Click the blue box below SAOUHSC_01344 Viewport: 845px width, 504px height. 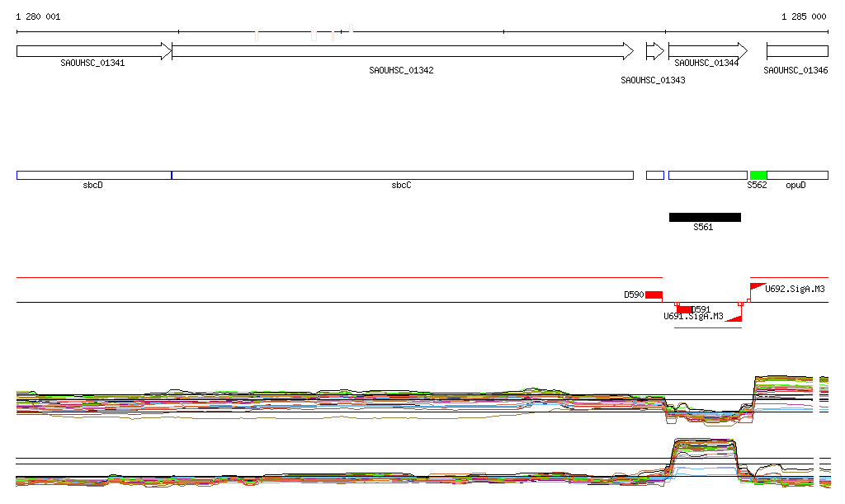tap(707, 175)
